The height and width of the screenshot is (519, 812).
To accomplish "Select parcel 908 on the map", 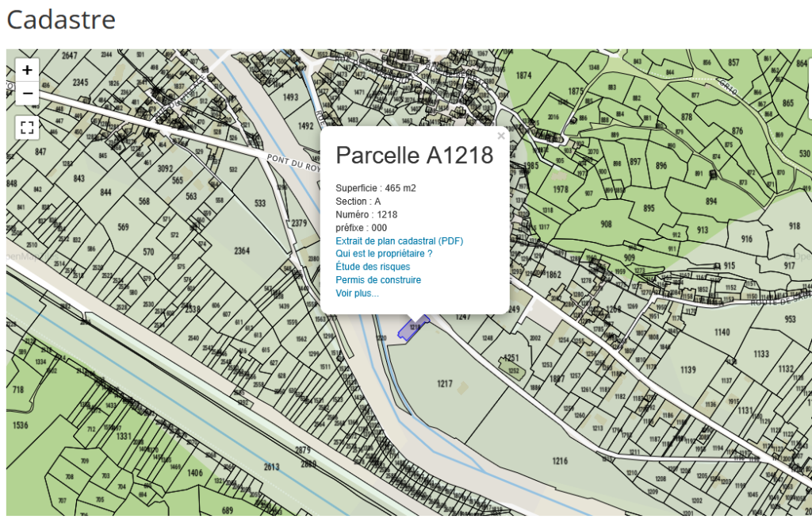I will 606,225.
